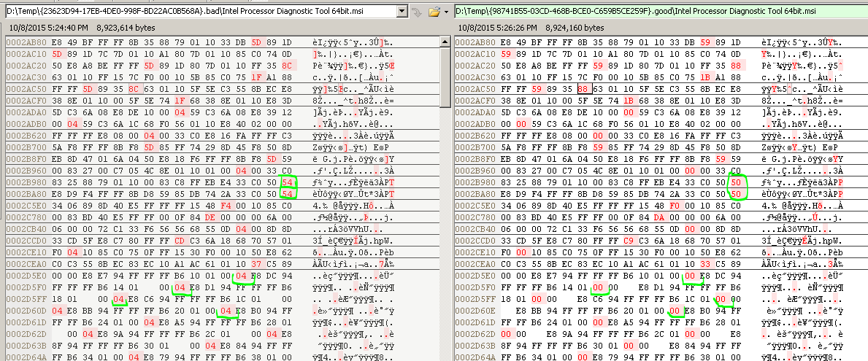The image size is (868, 361).
Task: Click the right file path field ending in .good
Action: tap(661, 10)
